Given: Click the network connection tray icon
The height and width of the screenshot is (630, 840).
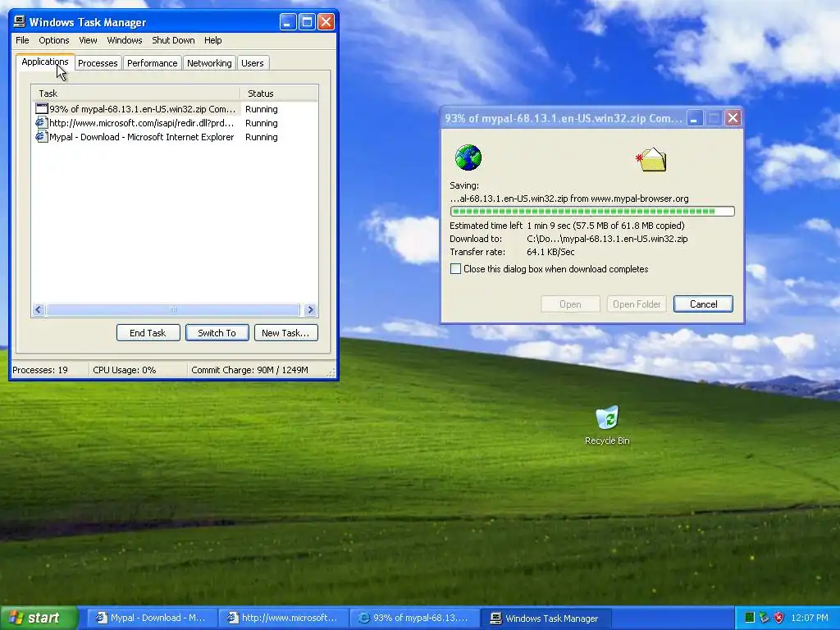Looking at the screenshot, I should (764, 618).
